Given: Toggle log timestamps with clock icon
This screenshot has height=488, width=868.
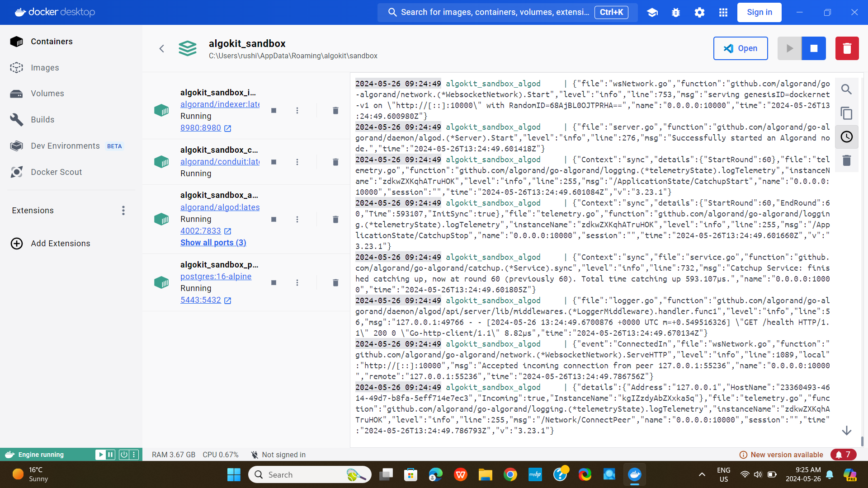Looking at the screenshot, I should [846, 137].
